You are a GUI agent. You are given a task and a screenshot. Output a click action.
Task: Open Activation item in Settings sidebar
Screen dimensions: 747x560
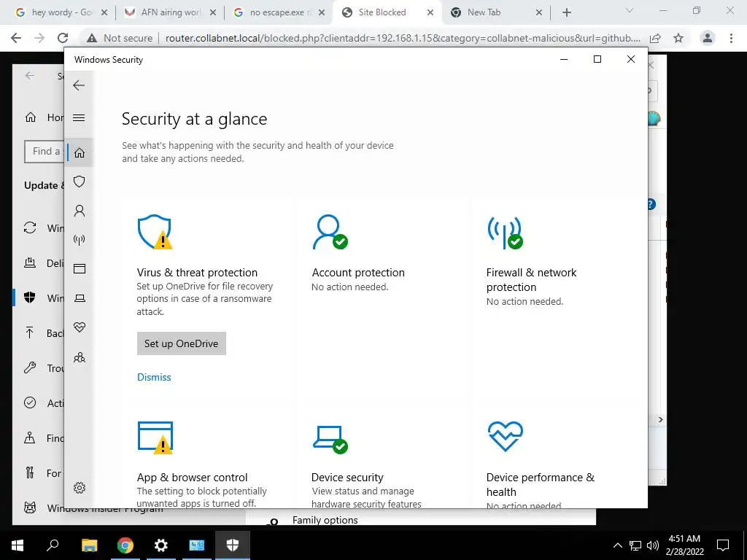click(44, 403)
